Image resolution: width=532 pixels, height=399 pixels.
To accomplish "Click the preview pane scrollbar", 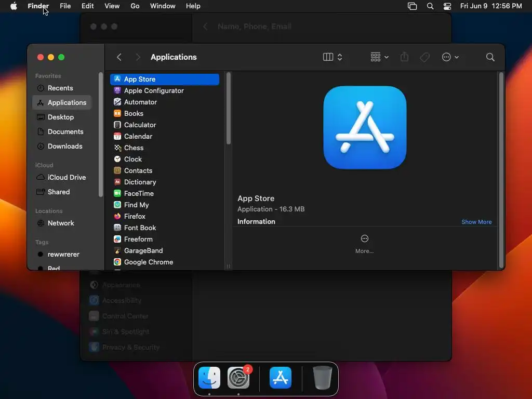I will click(x=501, y=170).
